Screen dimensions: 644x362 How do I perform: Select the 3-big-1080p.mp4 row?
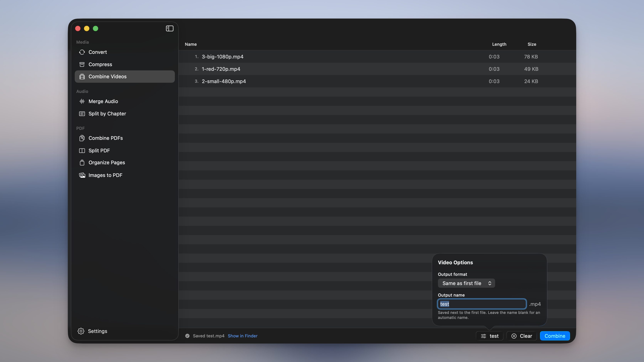tap(377, 57)
